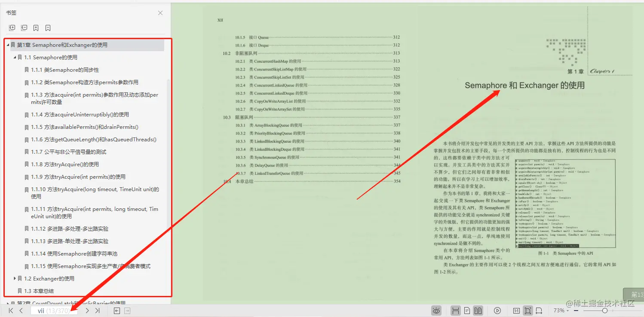
Task: Click bookmark icon beside 1.3 本章总结
Action: (x=20, y=291)
